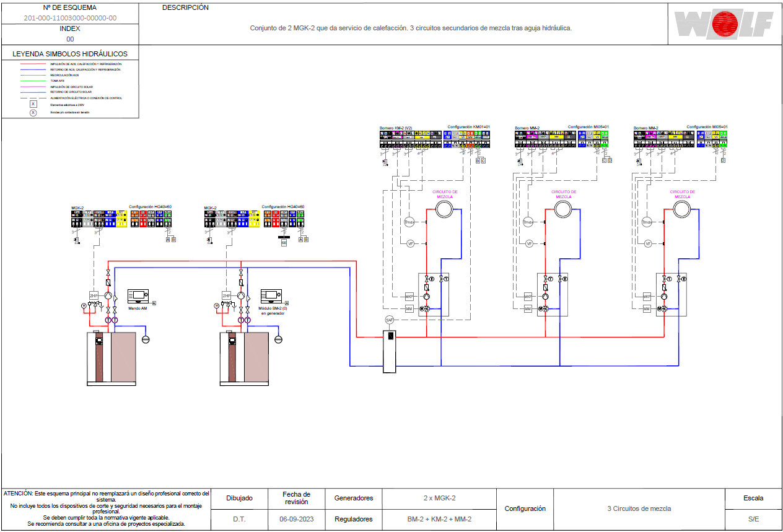Click the index value "00"
The image size is (783, 532).
[x=70, y=38]
